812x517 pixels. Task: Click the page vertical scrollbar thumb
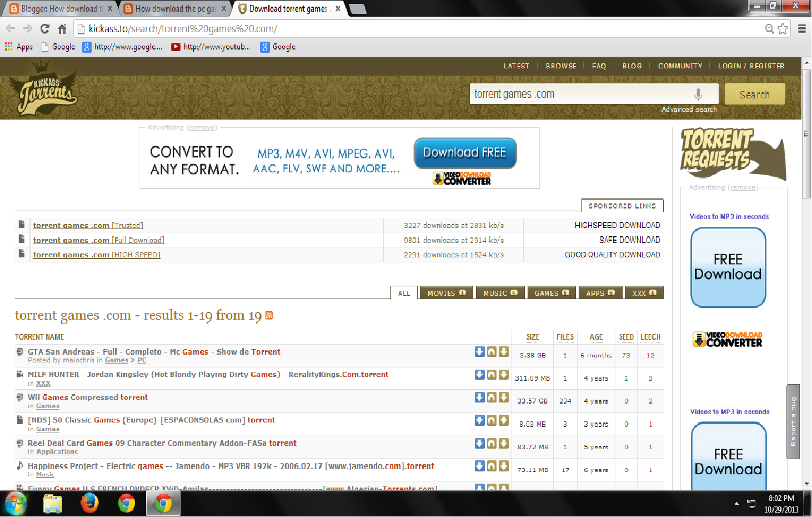pyautogui.click(x=806, y=133)
